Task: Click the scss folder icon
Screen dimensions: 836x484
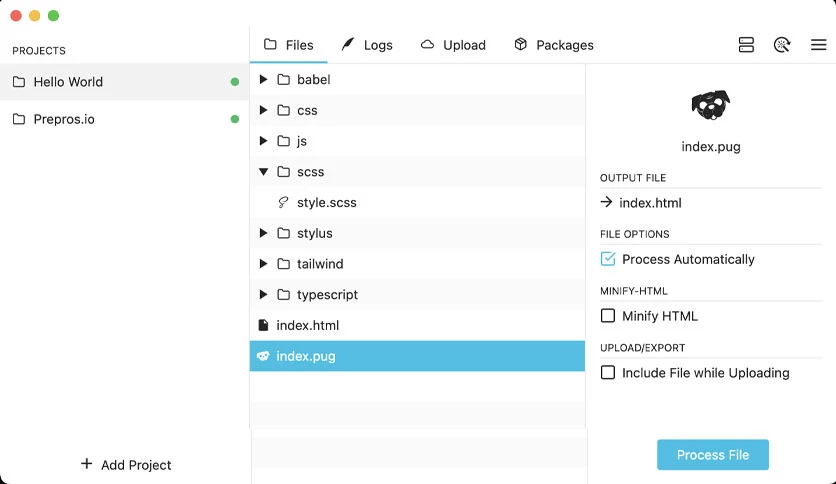Action: [x=284, y=172]
